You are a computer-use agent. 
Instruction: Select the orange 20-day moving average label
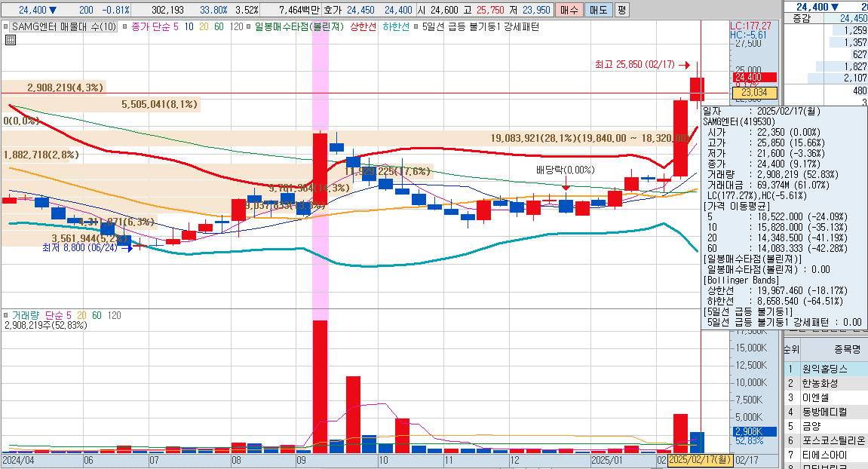point(204,26)
